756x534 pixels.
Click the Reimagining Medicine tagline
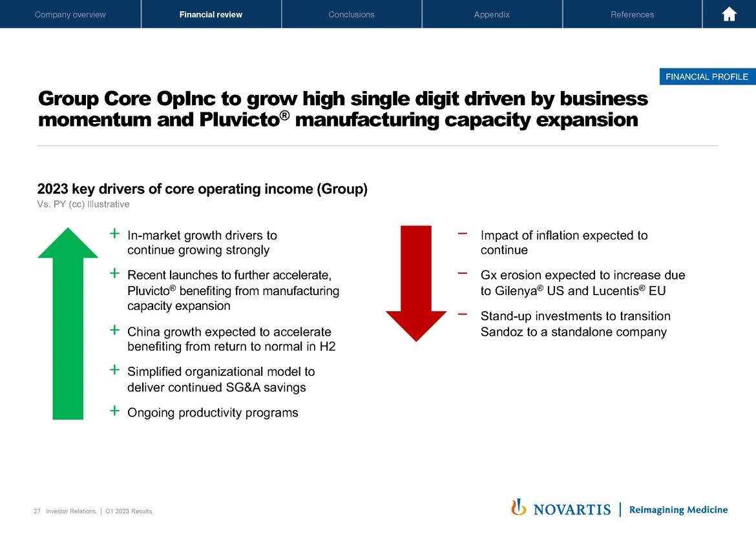[678, 509]
